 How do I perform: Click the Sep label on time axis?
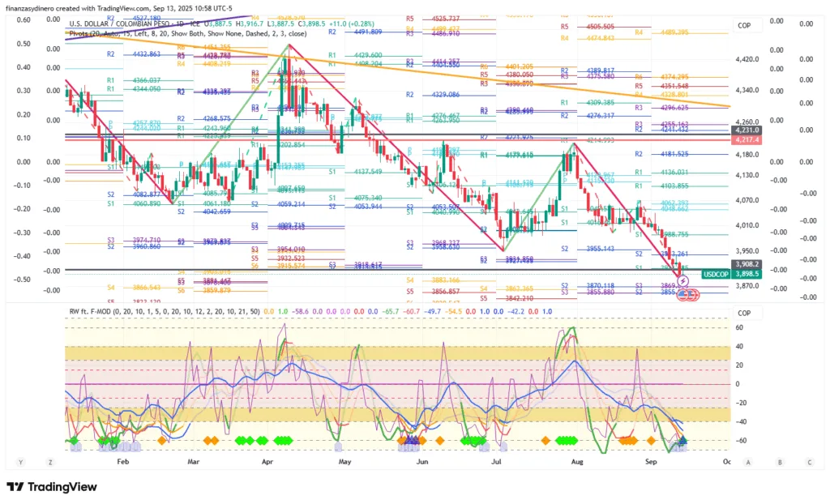(651, 462)
